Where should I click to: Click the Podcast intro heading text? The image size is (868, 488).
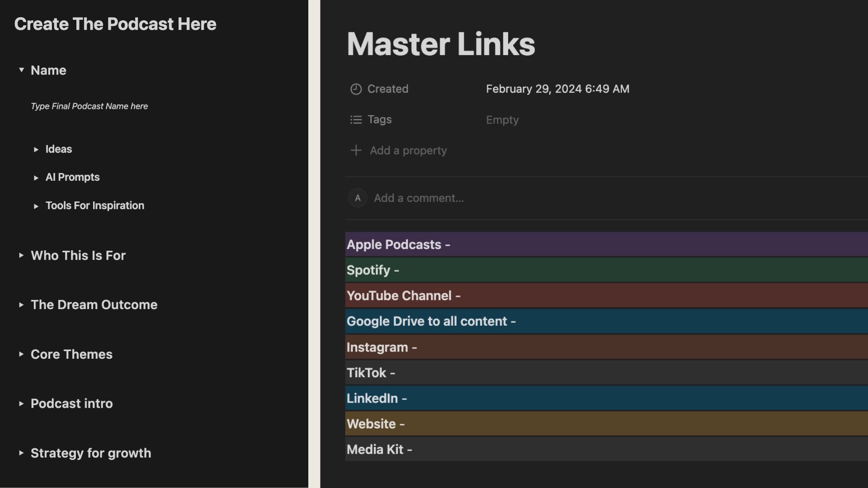(72, 404)
